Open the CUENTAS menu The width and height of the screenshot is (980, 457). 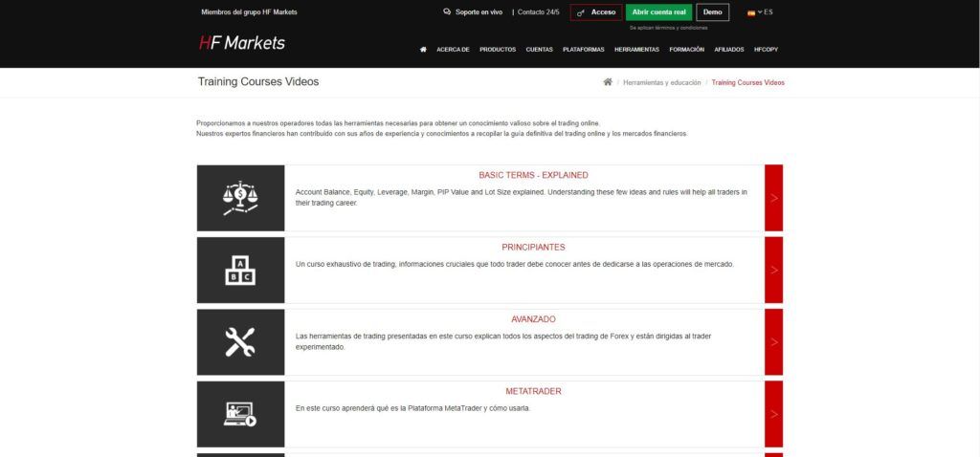(x=540, y=50)
